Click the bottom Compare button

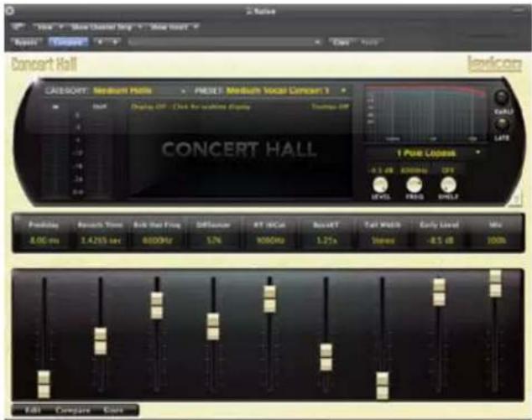click(73, 410)
